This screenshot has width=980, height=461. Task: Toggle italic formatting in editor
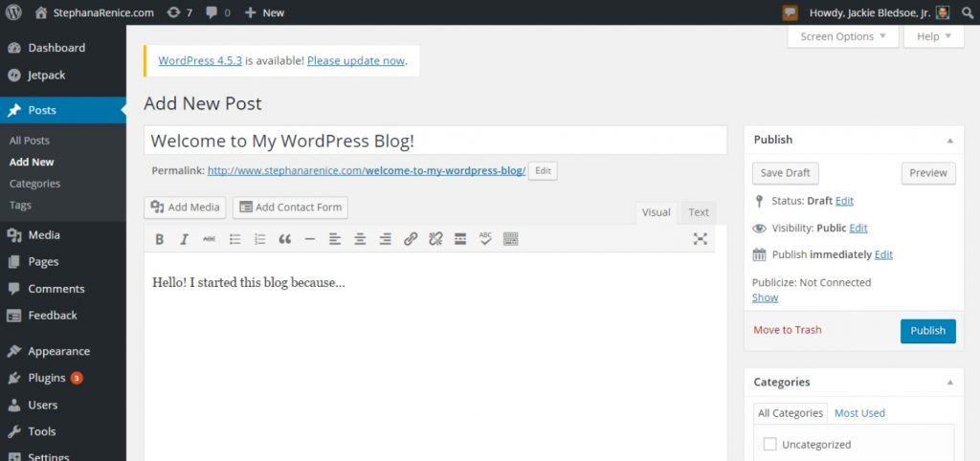pos(184,239)
